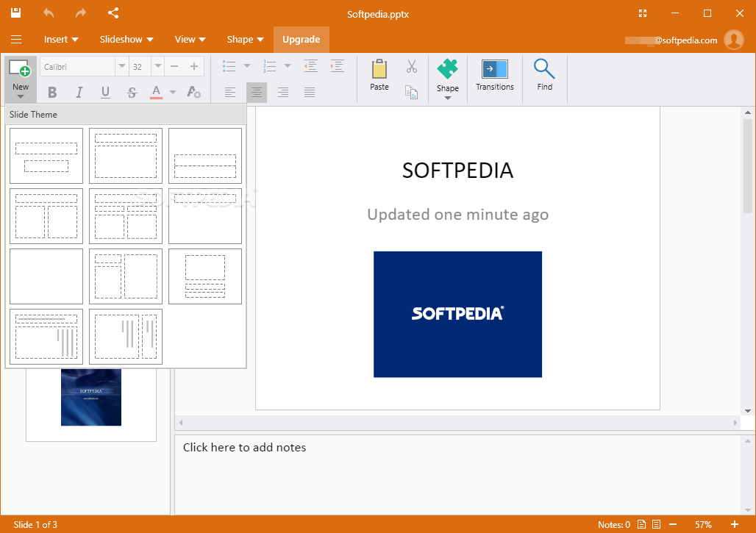Align text right

coord(283,92)
